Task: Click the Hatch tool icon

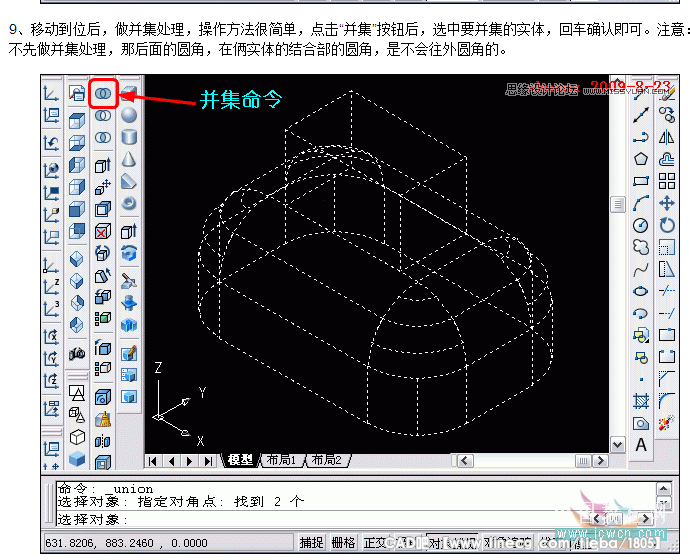Action: coord(641,401)
